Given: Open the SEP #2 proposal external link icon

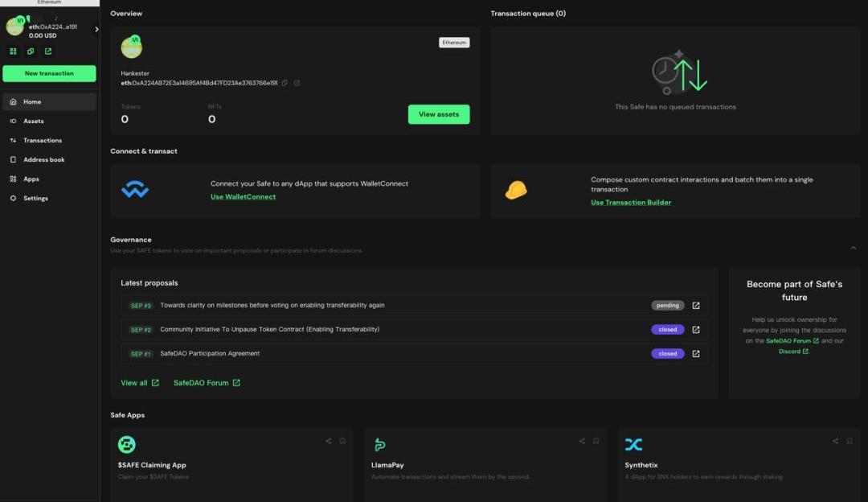Looking at the screenshot, I should (696, 330).
